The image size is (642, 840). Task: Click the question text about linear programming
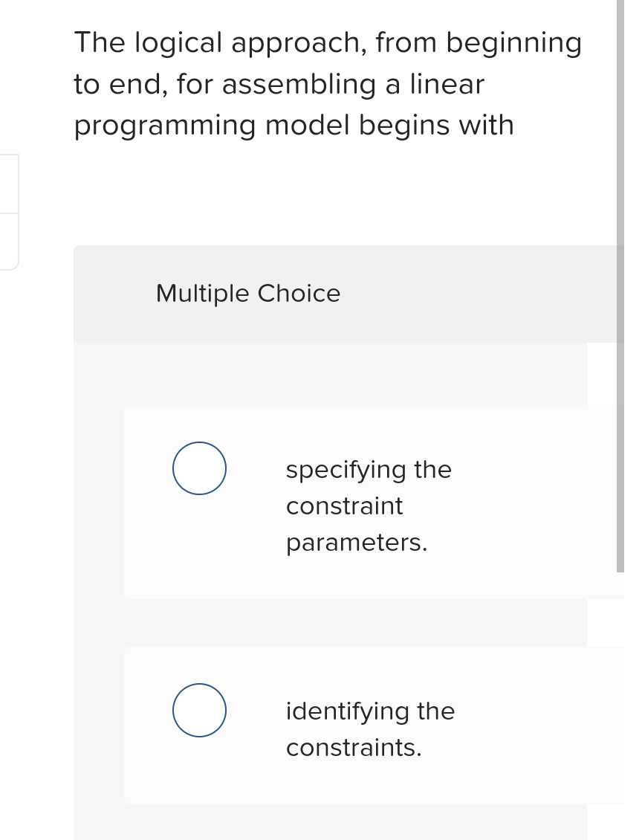328,83
